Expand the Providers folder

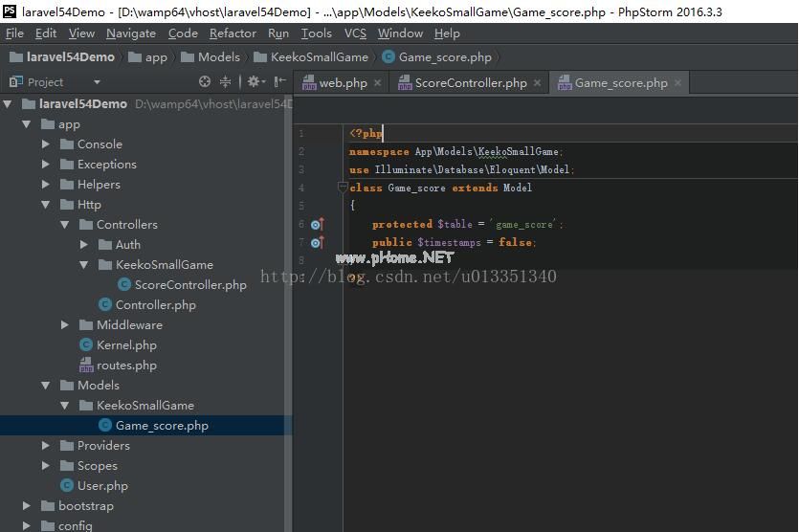pyautogui.click(x=45, y=445)
